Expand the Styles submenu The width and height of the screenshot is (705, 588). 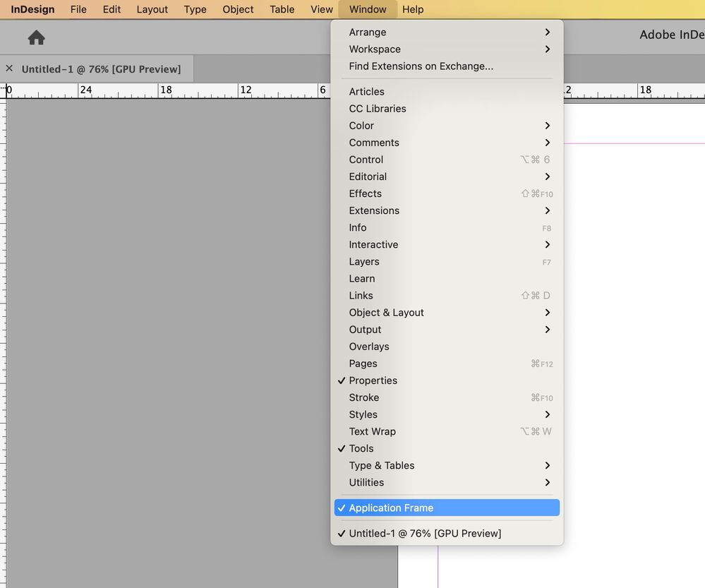pyautogui.click(x=447, y=414)
